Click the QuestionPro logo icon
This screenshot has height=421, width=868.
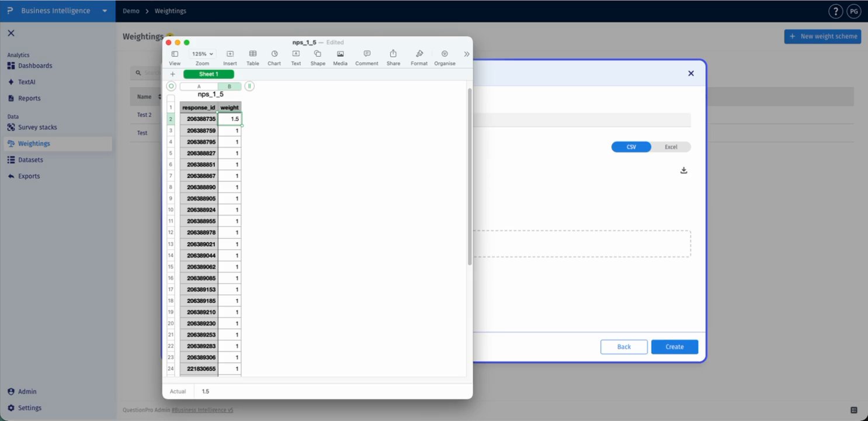[x=10, y=11]
